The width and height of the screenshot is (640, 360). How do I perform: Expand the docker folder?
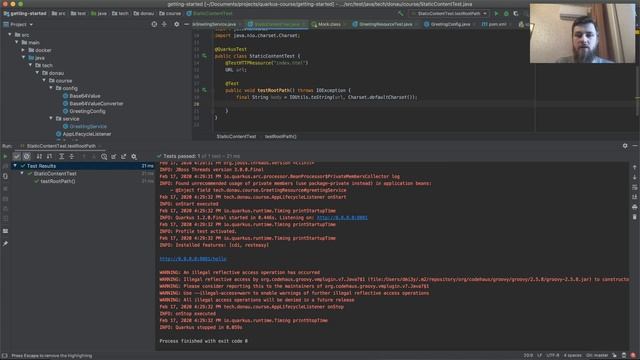click(23, 50)
